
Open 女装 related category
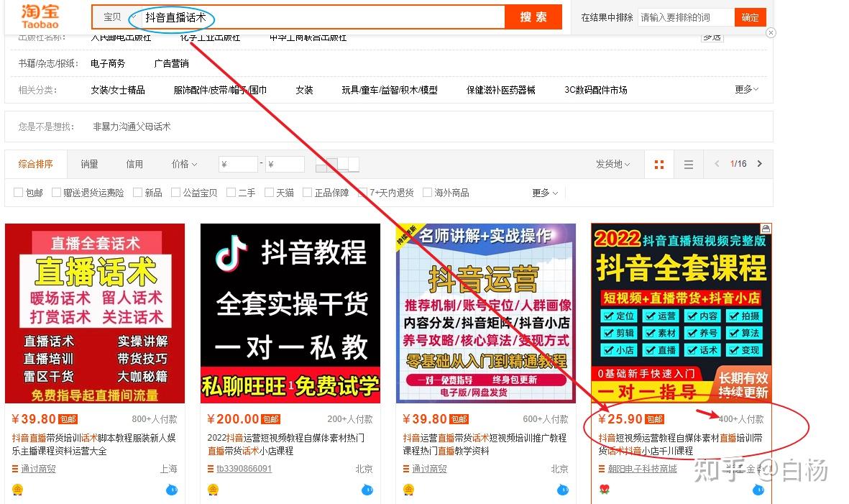click(304, 90)
